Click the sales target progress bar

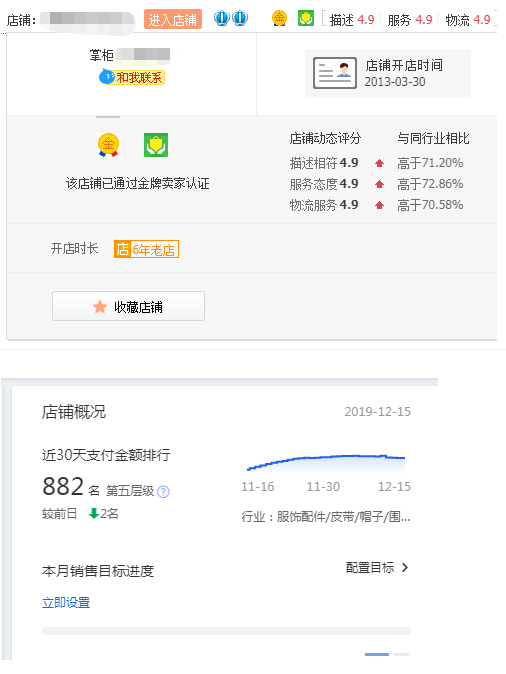(x=226, y=631)
